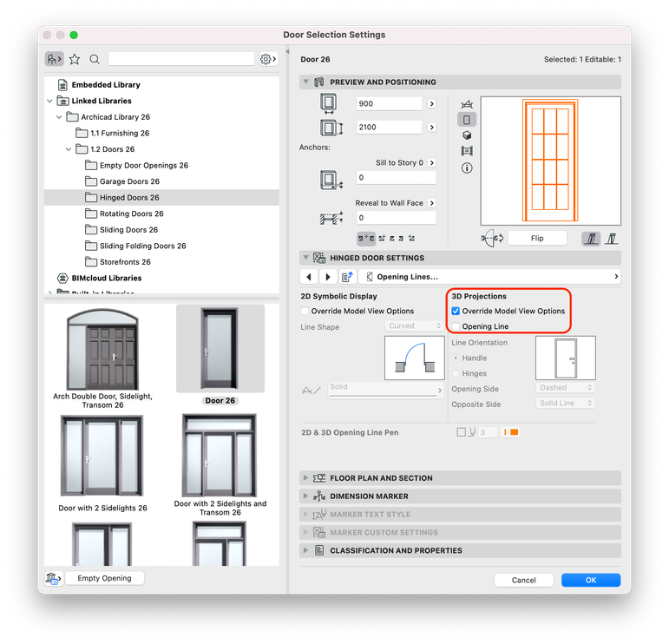Viewport: 669px width, 644px height.
Task: Open the Sill to Story 0 options arrow
Action: point(432,163)
